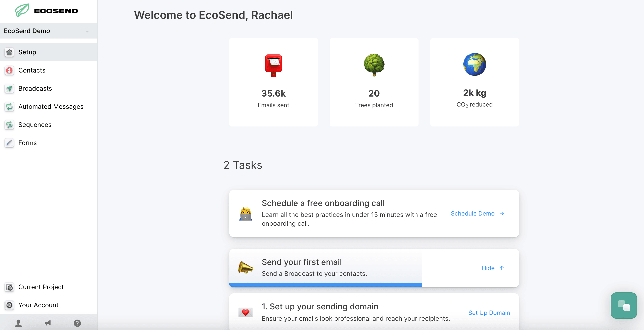Screen dimensions: 644x330
Task: Open the Sequences section icon
Action: pos(9,125)
